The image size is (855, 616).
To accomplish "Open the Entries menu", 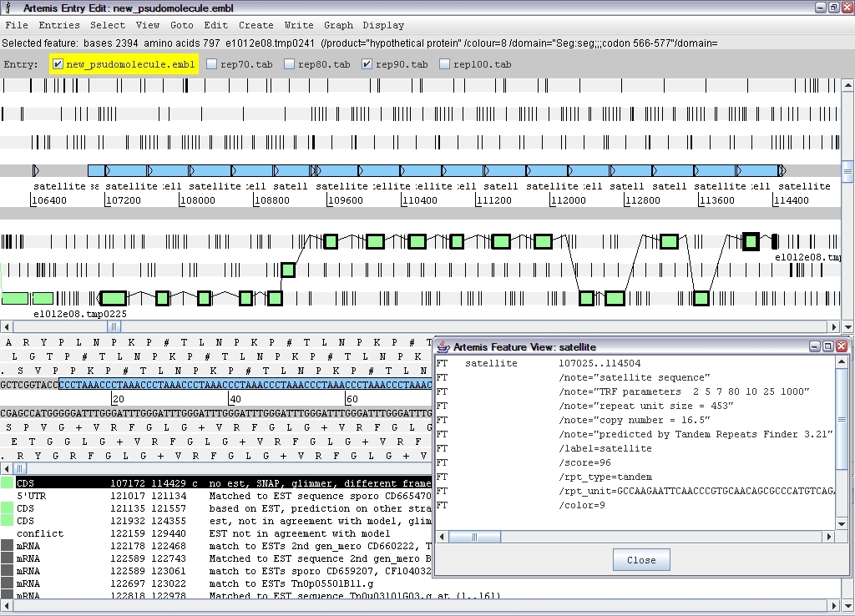I will pos(59,25).
